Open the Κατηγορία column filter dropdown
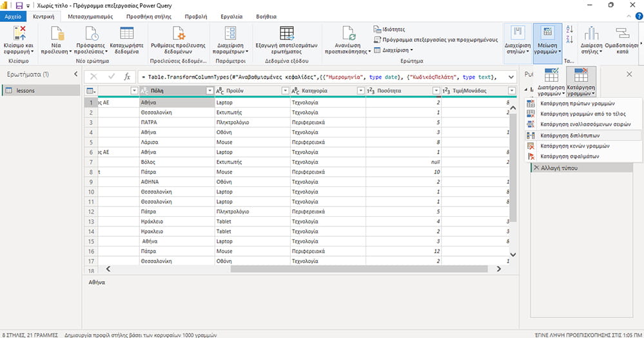The height and width of the screenshot is (338, 644). (x=360, y=91)
